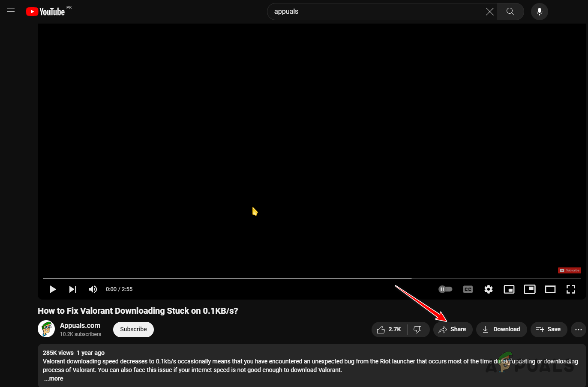Open the video settings gear
This screenshot has height=387, width=588.
pos(488,289)
